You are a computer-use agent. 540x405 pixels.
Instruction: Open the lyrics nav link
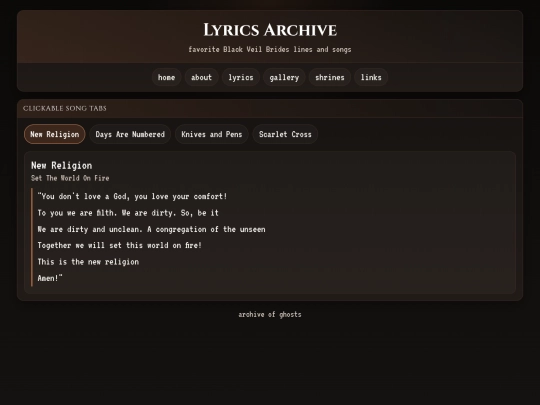pyautogui.click(x=241, y=77)
